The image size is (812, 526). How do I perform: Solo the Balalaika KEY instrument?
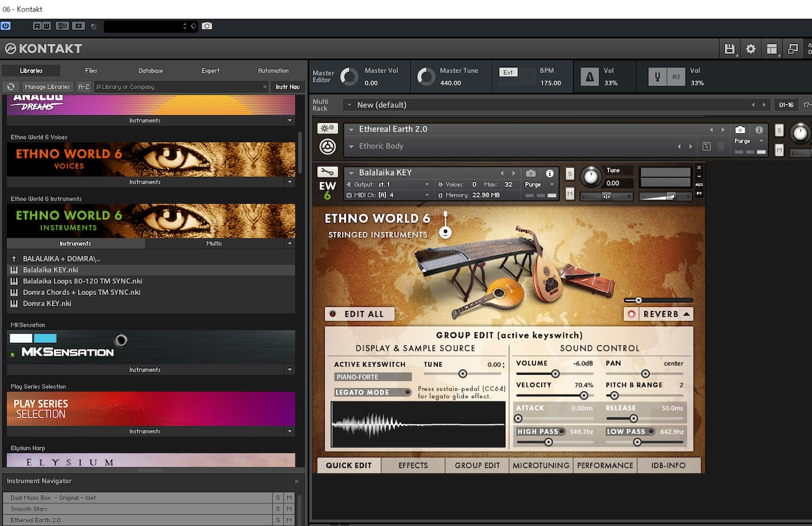coord(570,174)
